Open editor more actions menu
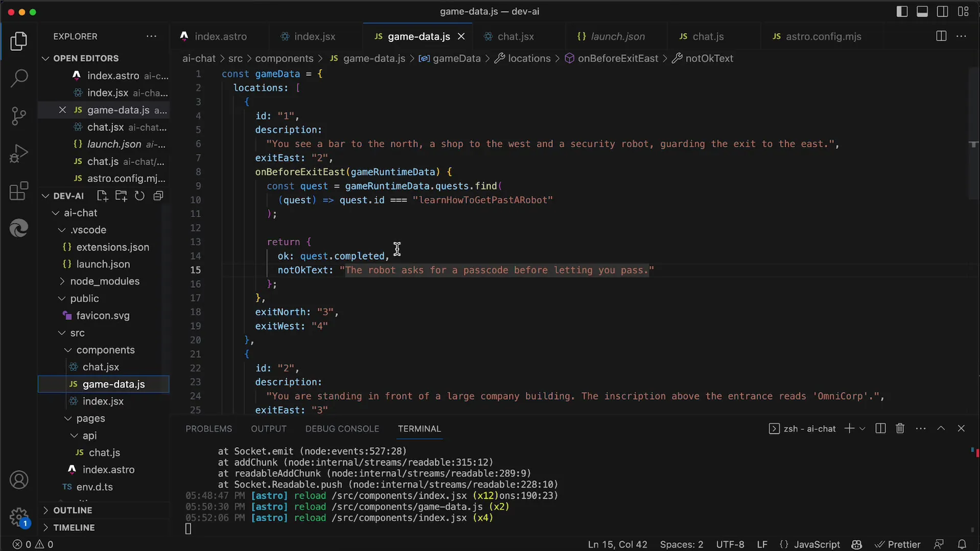 (x=961, y=36)
